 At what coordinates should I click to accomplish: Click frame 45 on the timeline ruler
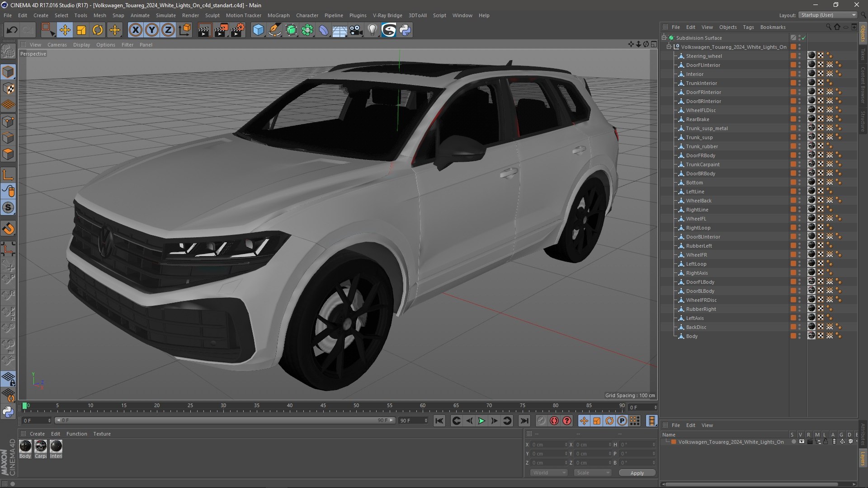tap(323, 406)
